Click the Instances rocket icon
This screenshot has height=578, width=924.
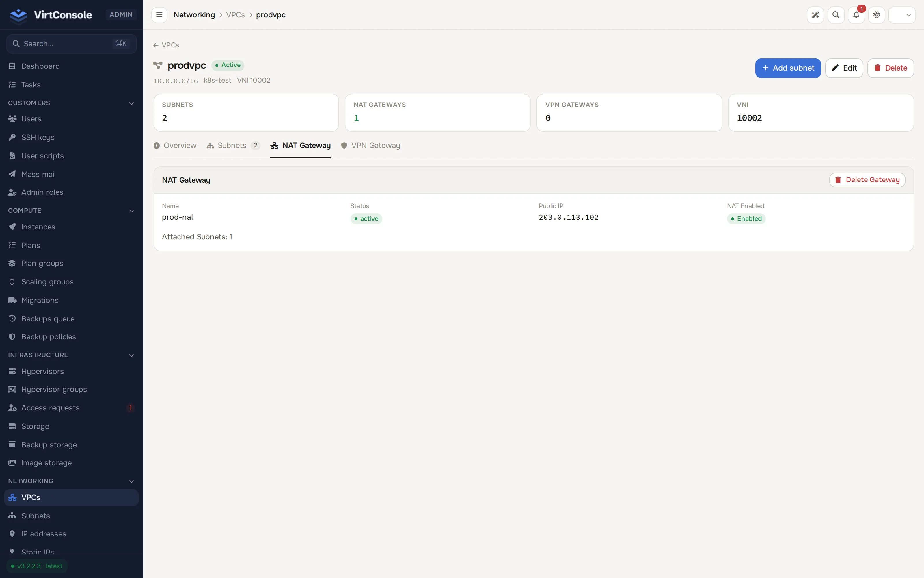pyautogui.click(x=12, y=227)
